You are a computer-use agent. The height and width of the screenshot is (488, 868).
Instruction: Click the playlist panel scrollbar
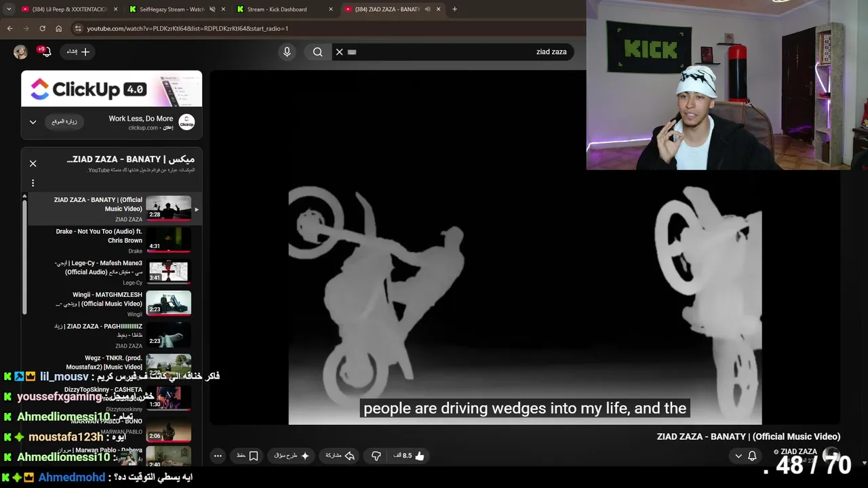coord(24,258)
